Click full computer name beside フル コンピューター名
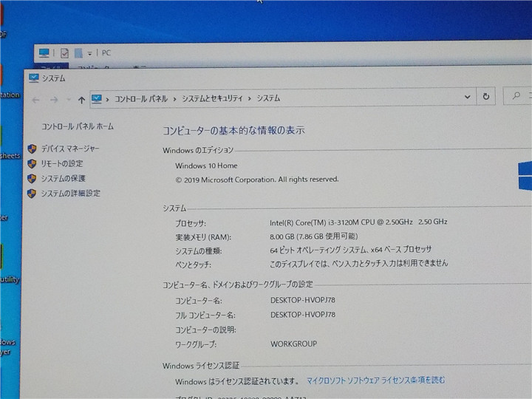 303,315
